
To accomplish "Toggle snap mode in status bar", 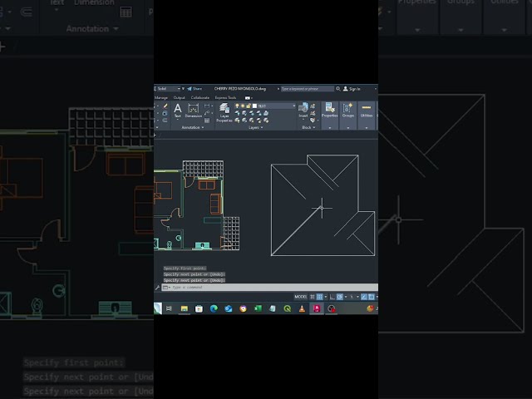I will click(x=319, y=297).
